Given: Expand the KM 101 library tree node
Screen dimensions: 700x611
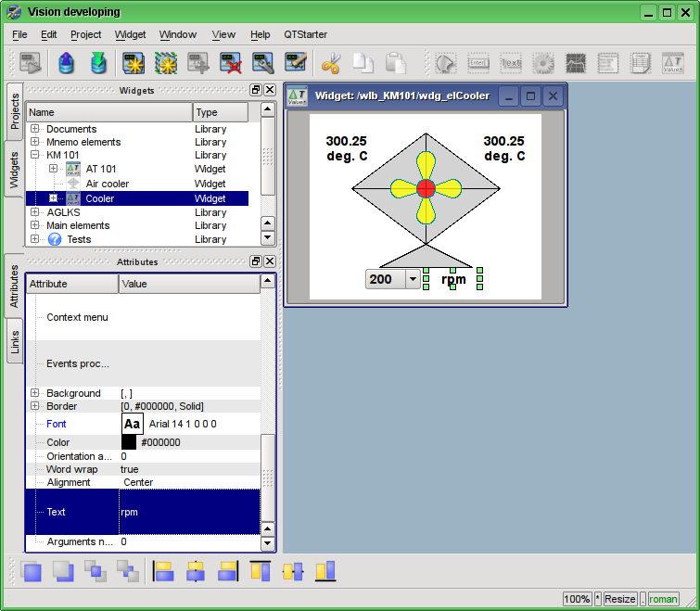Looking at the screenshot, I should (x=35, y=156).
